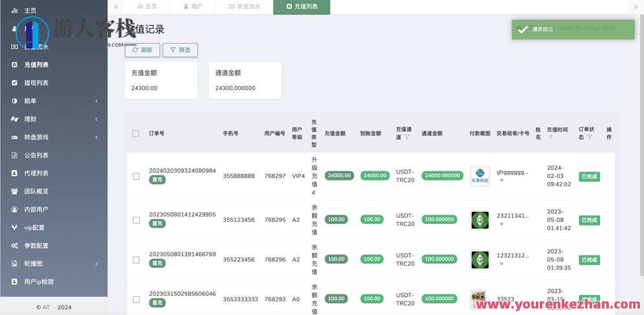The image size is (644, 315).
Task: Select the active 充值列表 tab
Action: tap(302, 7)
